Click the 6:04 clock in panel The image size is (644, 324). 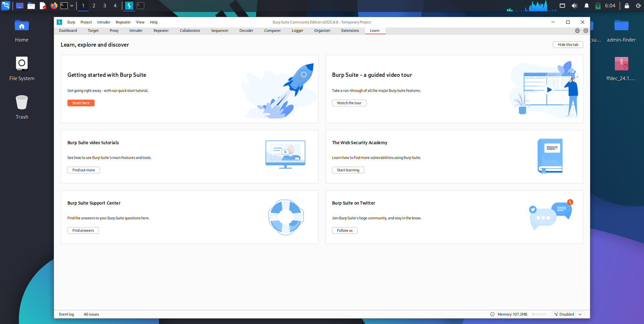point(610,6)
